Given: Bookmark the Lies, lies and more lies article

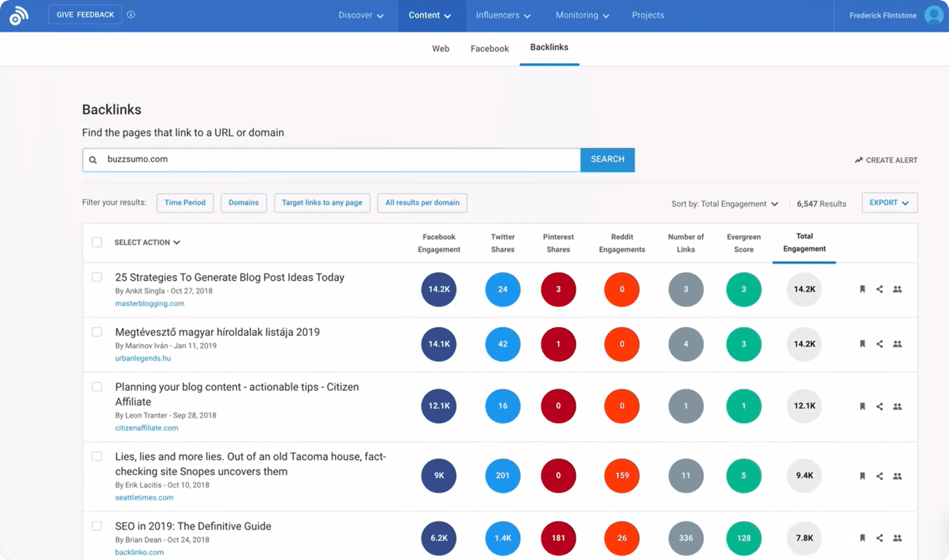Looking at the screenshot, I should tap(862, 476).
